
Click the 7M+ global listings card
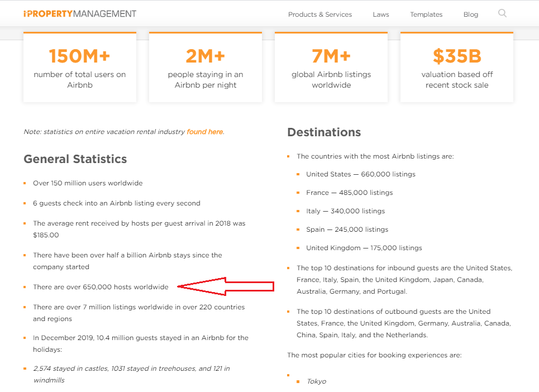(x=331, y=67)
